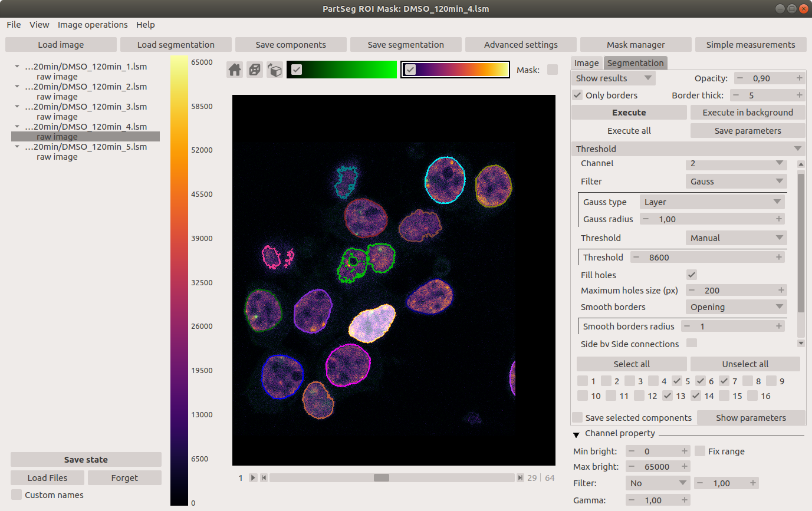
Task: Click the Save state button
Action: pyautogui.click(x=86, y=460)
